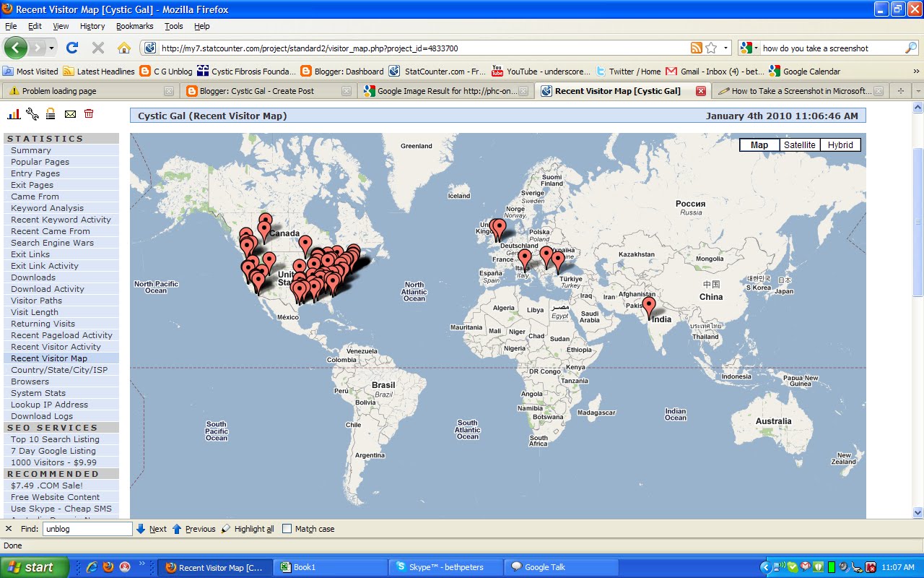This screenshot has height=578, width=924.
Task: Open the Latest Headlines feed bookmark
Action: click(x=99, y=72)
